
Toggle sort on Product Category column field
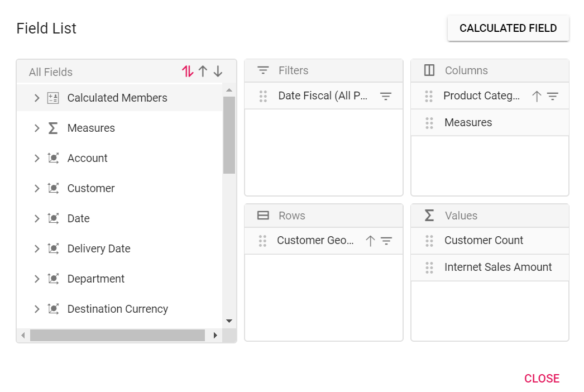(x=537, y=97)
